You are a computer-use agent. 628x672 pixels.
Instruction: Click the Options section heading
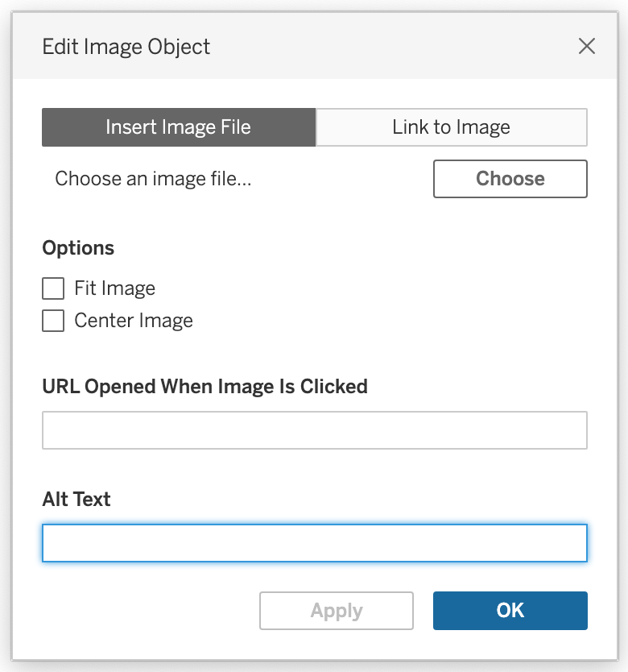point(78,248)
